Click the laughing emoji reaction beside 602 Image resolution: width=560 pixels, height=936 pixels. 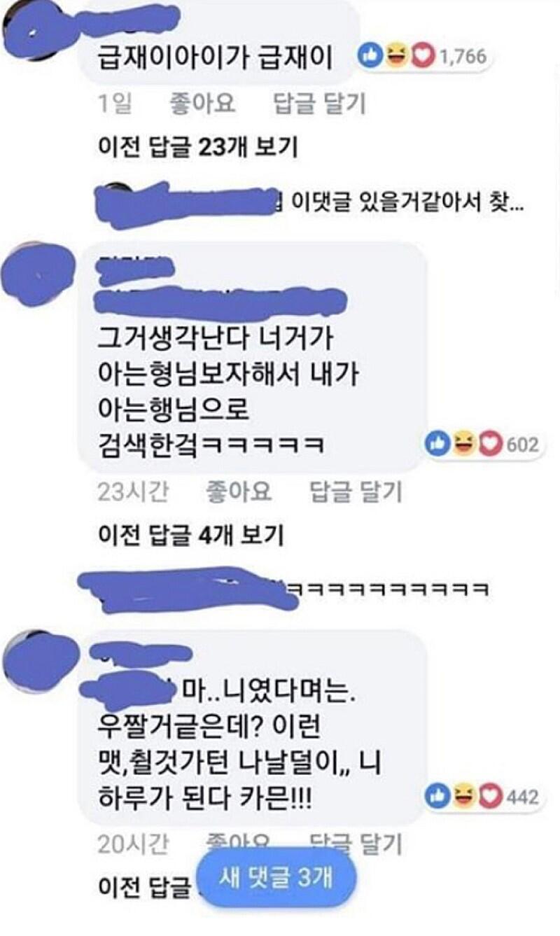[465, 444]
